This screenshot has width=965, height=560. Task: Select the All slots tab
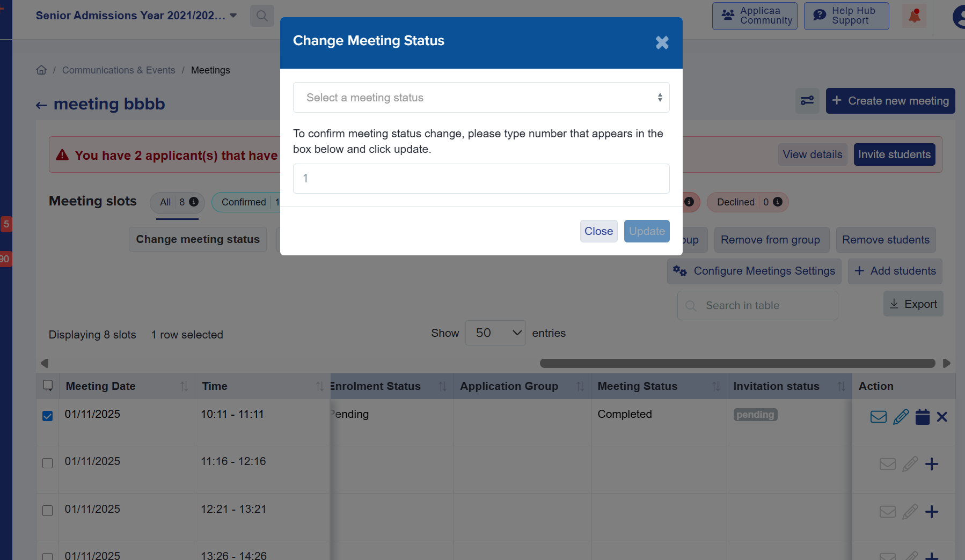[x=177, y=202]
